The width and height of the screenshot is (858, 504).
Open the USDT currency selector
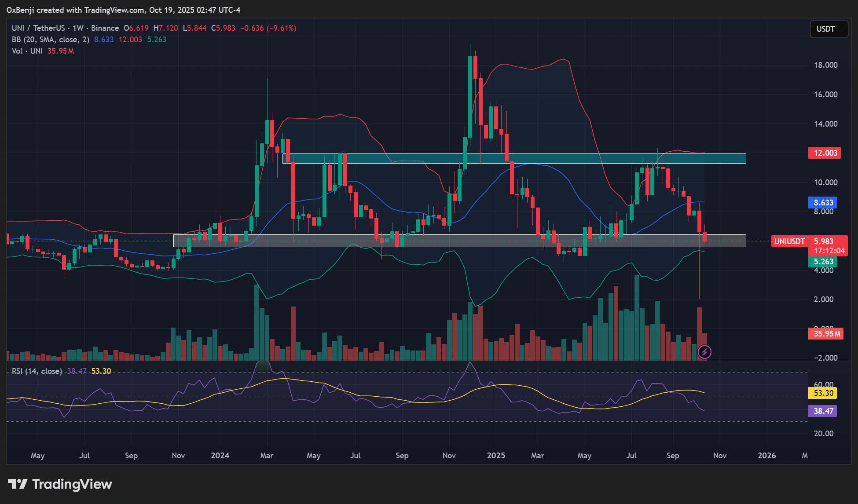click(829, 29)
